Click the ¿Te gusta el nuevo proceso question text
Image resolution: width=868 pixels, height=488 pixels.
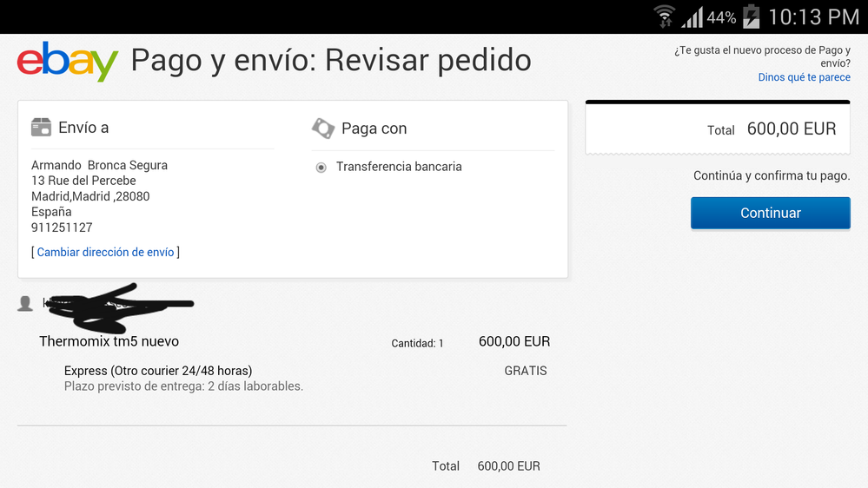click(762, 56)
